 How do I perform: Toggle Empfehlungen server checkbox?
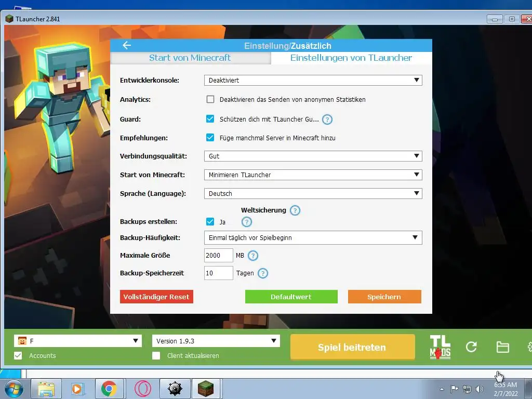click(210, 137)
